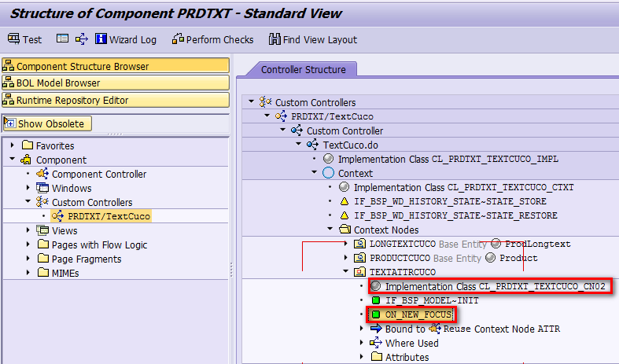Open Runtime Repository Editor
This screenshot has height=364, width=619.
[x=116, y=100]
